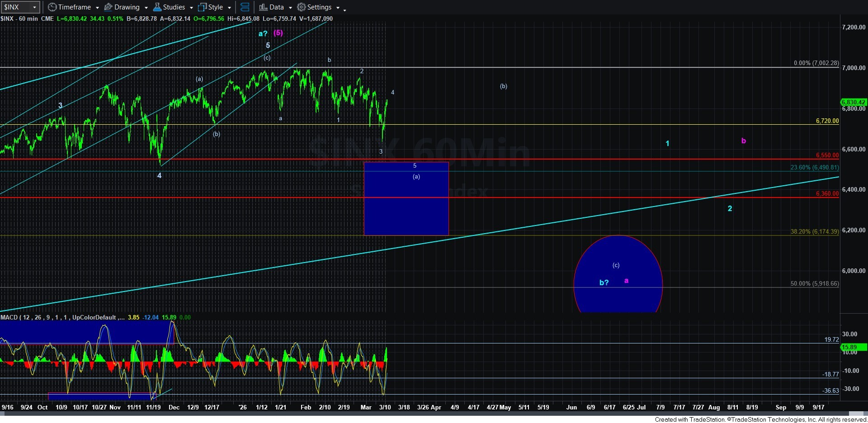Click the Timeframe clock icon

click(52, 7)
